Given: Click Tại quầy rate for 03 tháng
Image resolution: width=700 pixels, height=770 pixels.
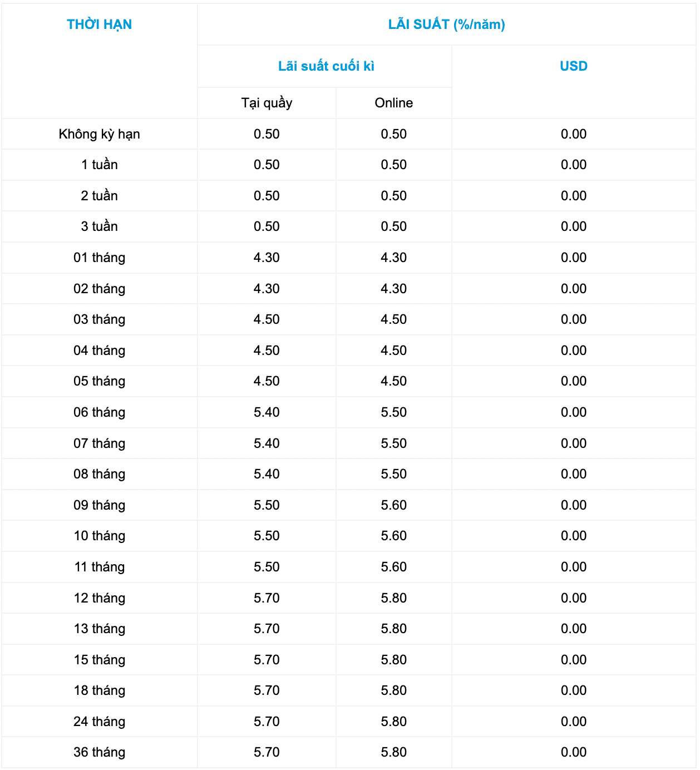Looking at the screenshot, I should [x=267, y=319].
